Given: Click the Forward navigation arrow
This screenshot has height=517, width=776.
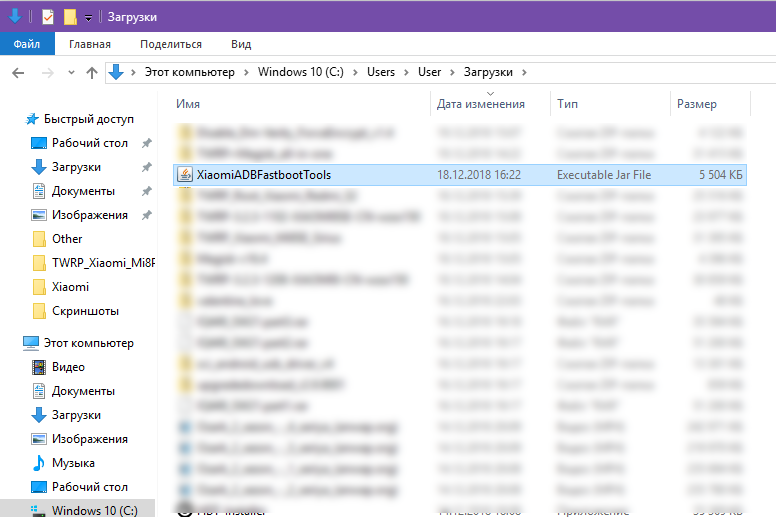Looking at the screenshot, I should click(x=46, y=73).
